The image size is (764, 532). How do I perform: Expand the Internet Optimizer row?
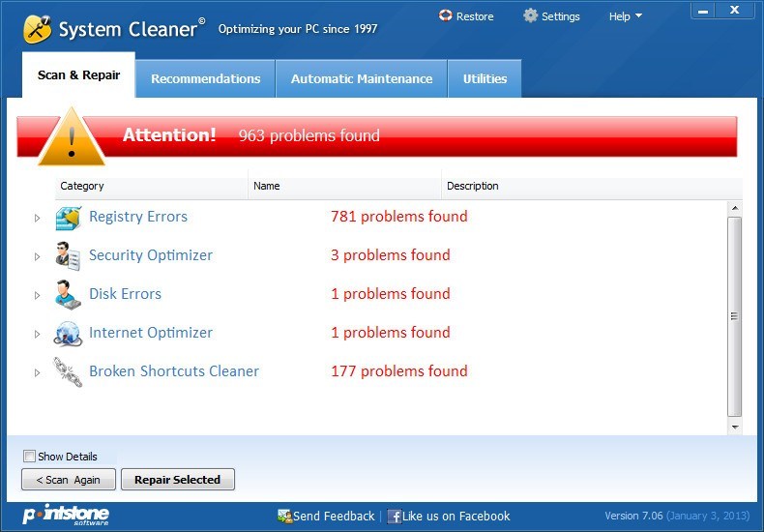37,335
